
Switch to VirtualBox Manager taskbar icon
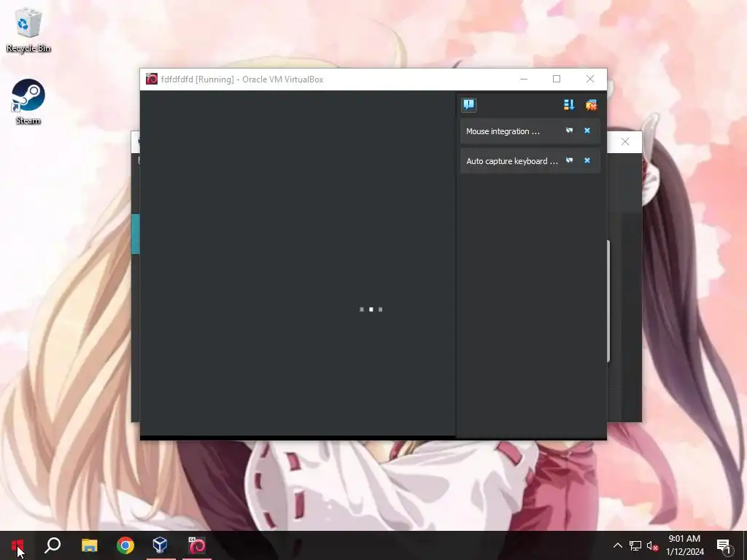[x=160, y=545]
